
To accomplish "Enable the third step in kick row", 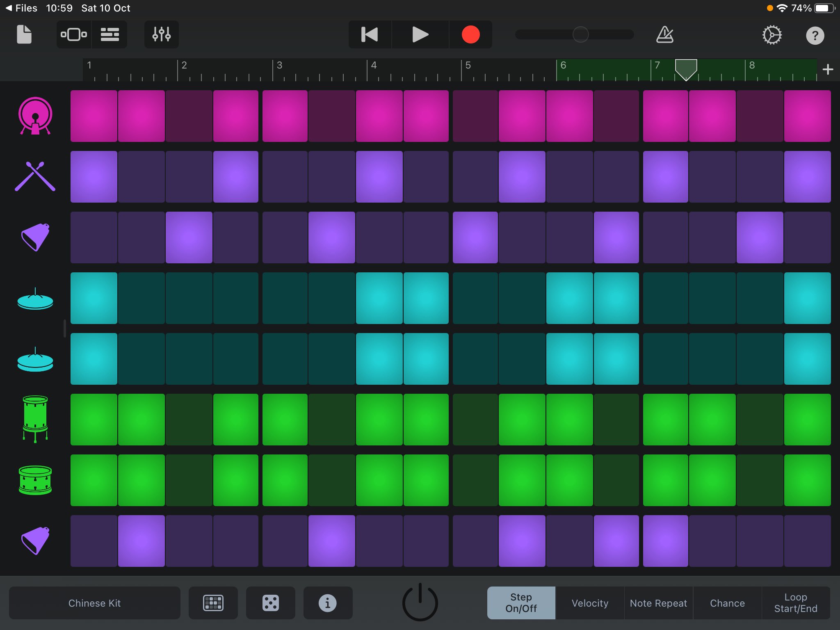I will click(x=189, y=116).
